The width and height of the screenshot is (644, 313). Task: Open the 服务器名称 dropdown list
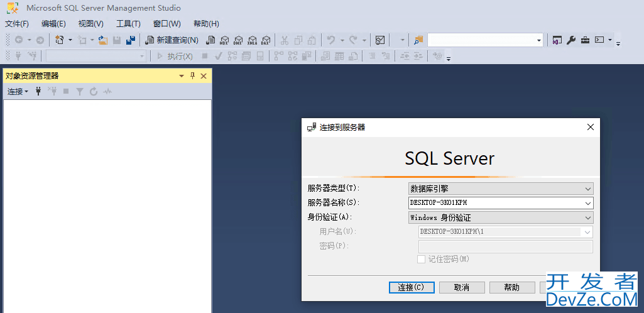588,203
